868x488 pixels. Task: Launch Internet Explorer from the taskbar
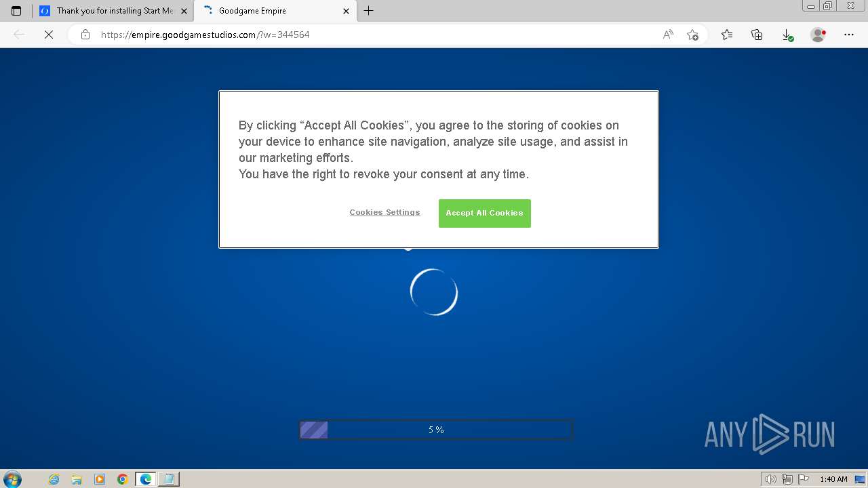pos(54,479)
